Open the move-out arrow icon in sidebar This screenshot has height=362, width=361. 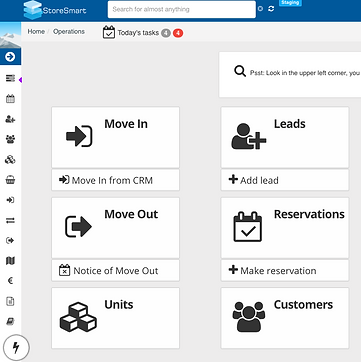(x=10, y=241)
